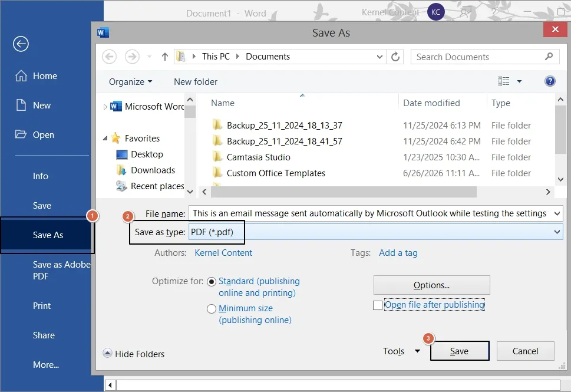Viewport: 571px width, 392px height.
Task: Click the Hide Folders label
Action: 140,354
